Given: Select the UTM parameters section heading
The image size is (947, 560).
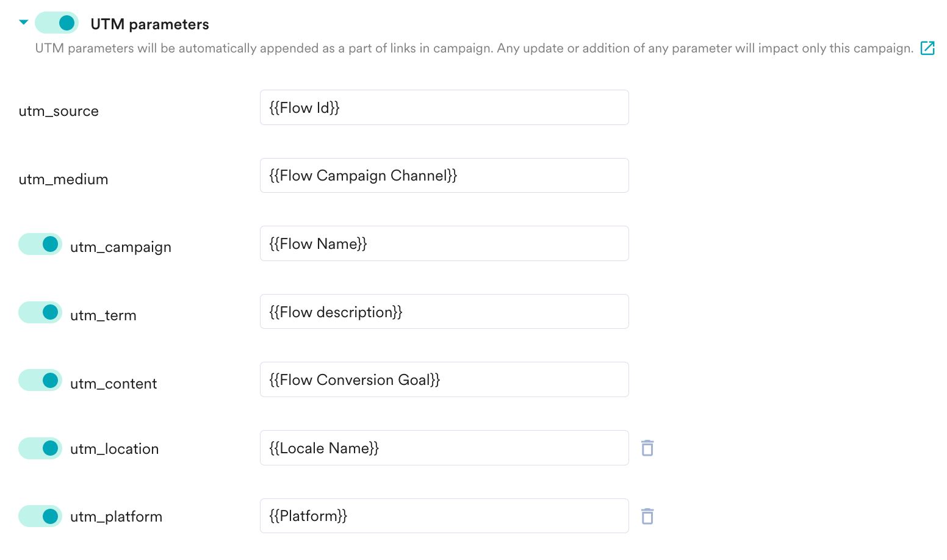Looking at the screenshot, I should (149, 24).
